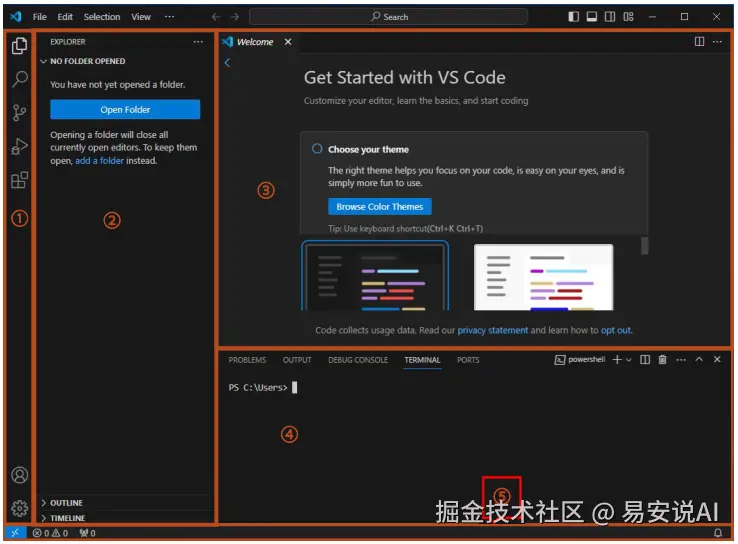Split the terminal pane
The image size is (738, 544).
645,360
